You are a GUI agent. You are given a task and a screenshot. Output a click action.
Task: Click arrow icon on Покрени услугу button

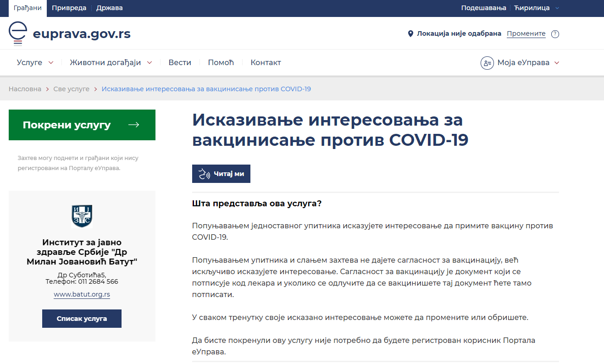tap(133, 125)
